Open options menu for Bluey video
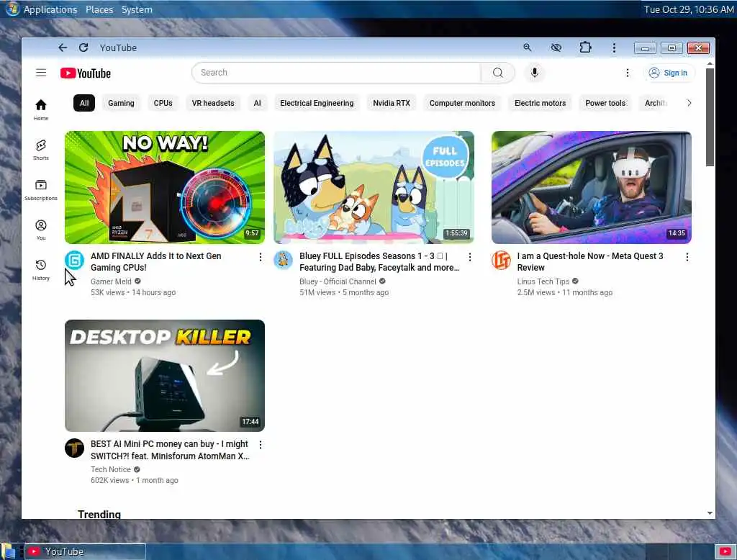The width and height of the screenshot is (737, 560). pyautogui.click(x=469, y=257)
